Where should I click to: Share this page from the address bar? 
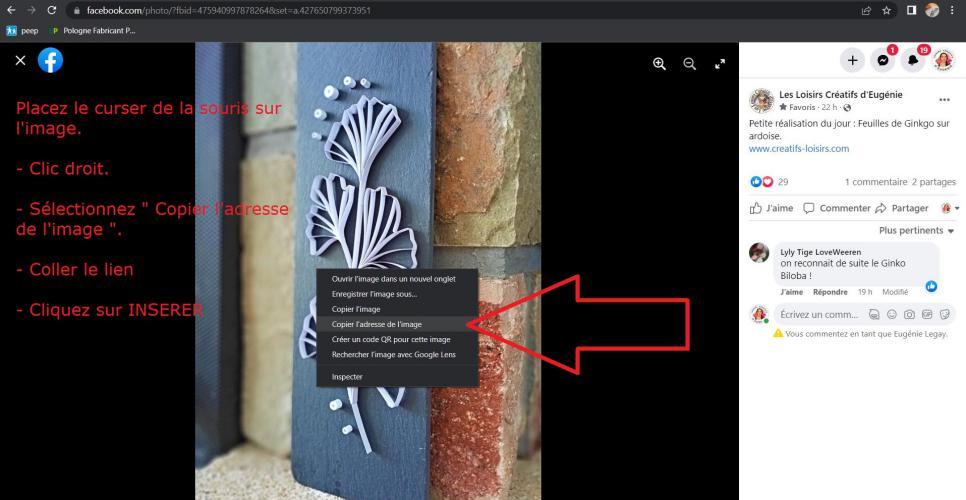[x=866, y=10]
